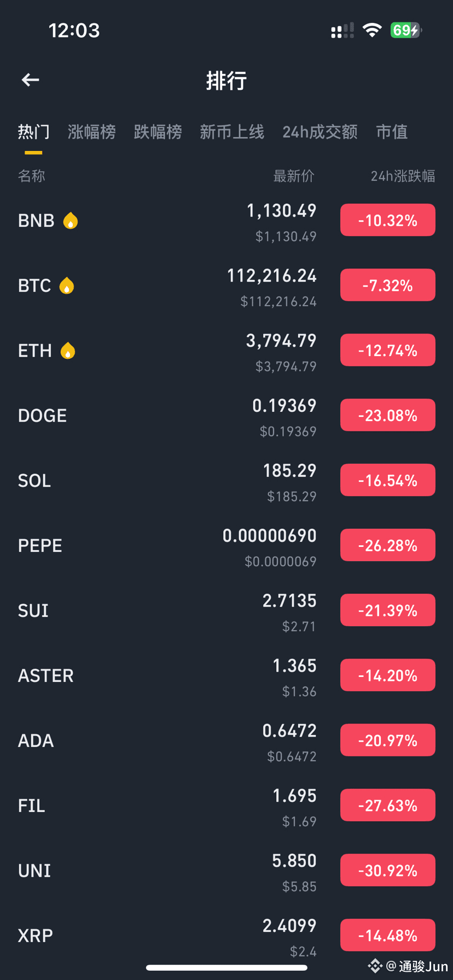
Task: Tap the back arrow icon
Action: click(31, 80)
